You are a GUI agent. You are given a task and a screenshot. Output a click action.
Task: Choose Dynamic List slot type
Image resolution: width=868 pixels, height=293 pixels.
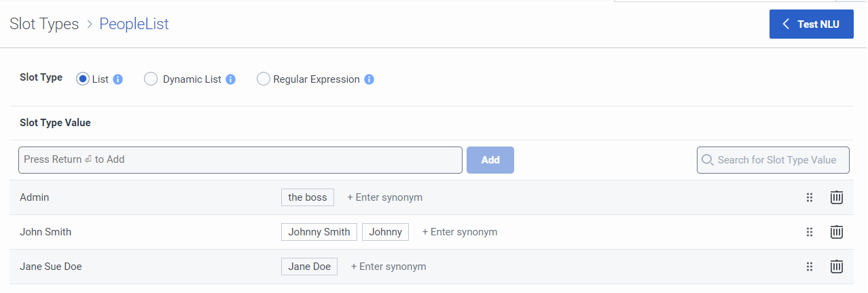click(151, 79)
